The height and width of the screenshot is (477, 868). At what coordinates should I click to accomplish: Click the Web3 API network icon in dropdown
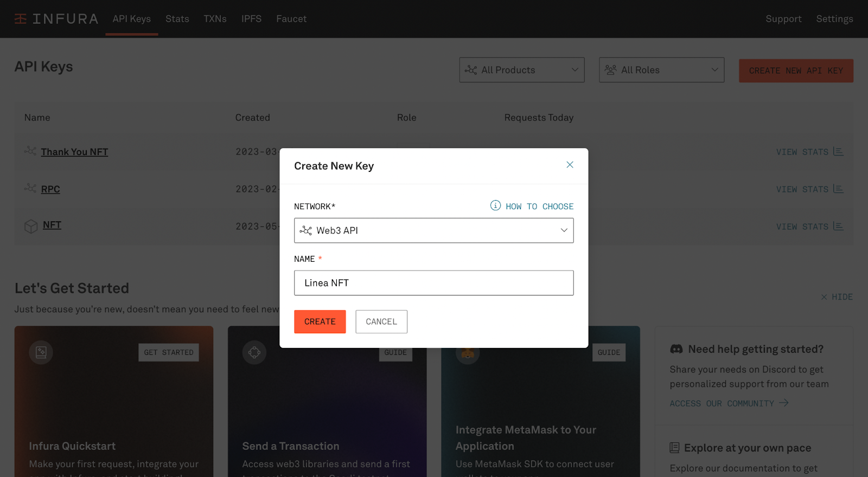(306, 230)
